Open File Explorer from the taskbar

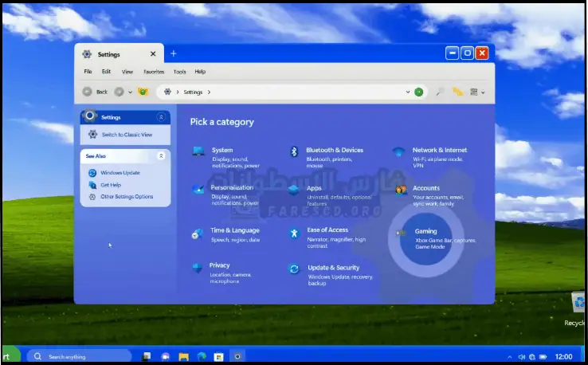pos(183,356)
